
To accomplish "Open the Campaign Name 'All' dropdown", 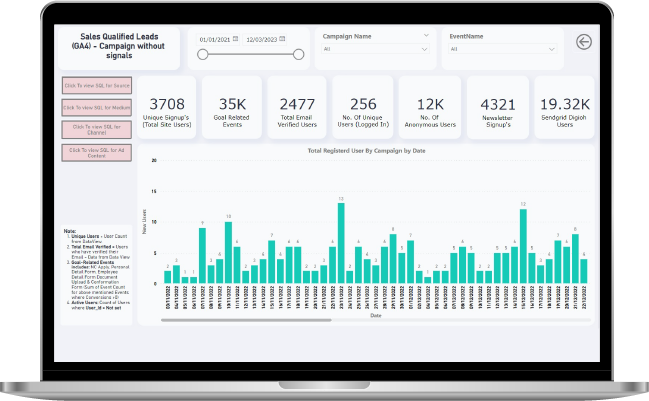I will [x=376, y=49].
